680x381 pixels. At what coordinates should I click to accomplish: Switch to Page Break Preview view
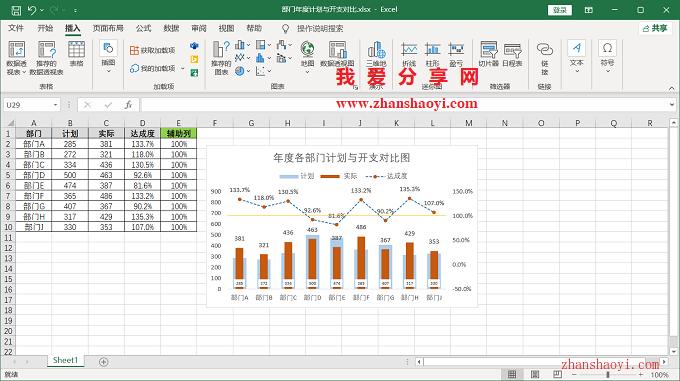(x=557, y=374)
